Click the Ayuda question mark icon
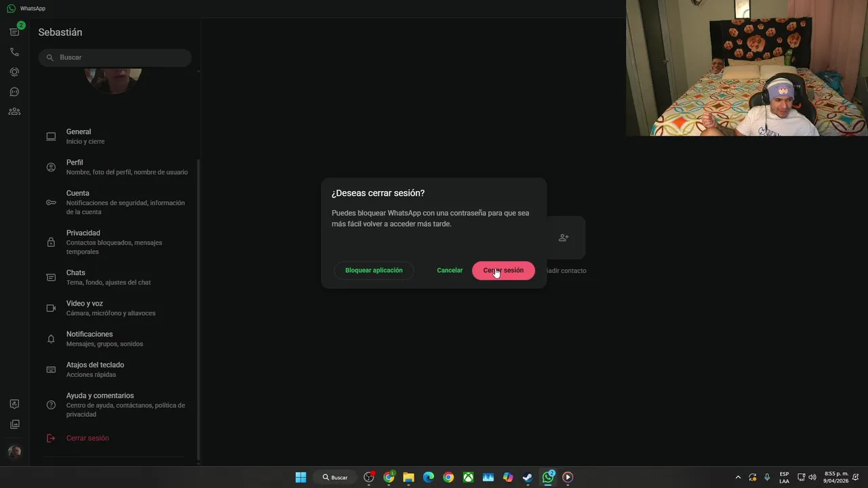 point(51,405)
